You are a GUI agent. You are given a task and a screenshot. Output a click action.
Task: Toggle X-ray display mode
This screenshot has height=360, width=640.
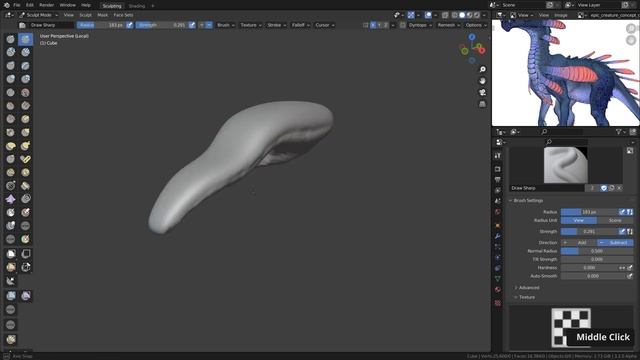coord(445,15)
